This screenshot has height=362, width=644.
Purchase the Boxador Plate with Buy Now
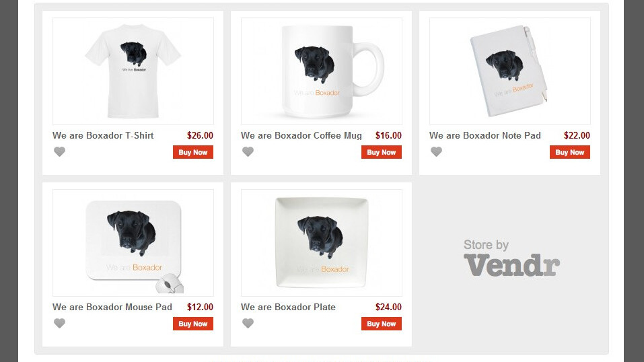pos(382,324)
